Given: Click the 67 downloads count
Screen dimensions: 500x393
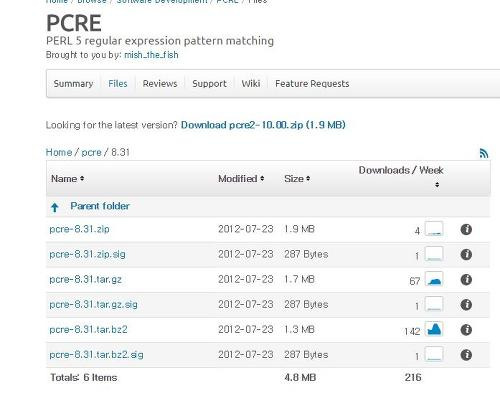Looking at the screenshot, I should [x=415, y=281].
